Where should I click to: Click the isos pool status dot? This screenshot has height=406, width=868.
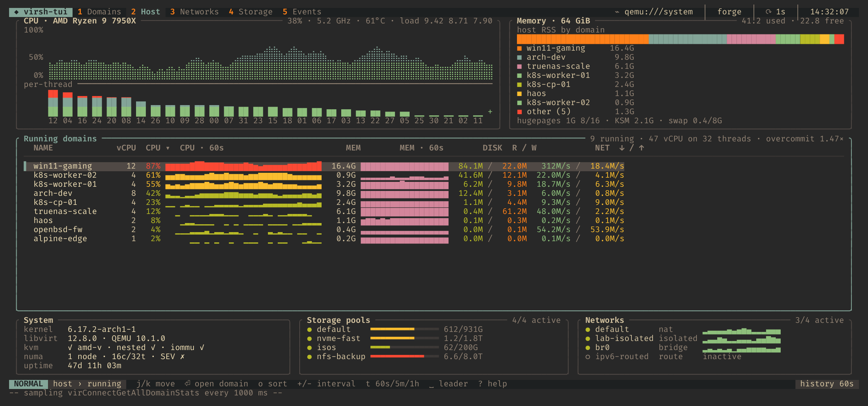coord(309,348)
